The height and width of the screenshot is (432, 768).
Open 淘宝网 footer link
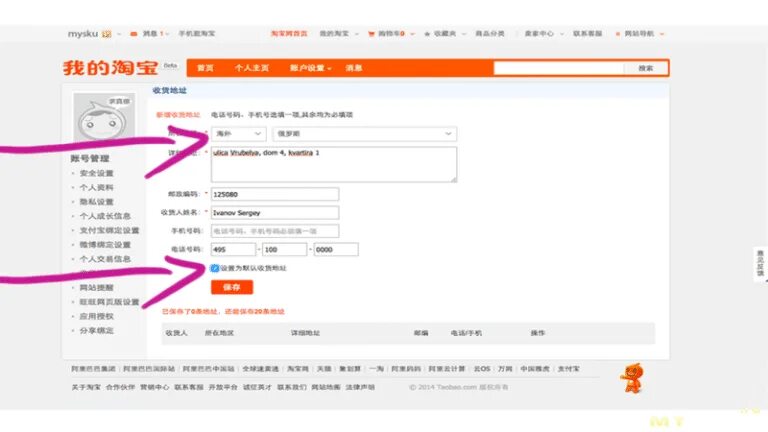(298, 369)
